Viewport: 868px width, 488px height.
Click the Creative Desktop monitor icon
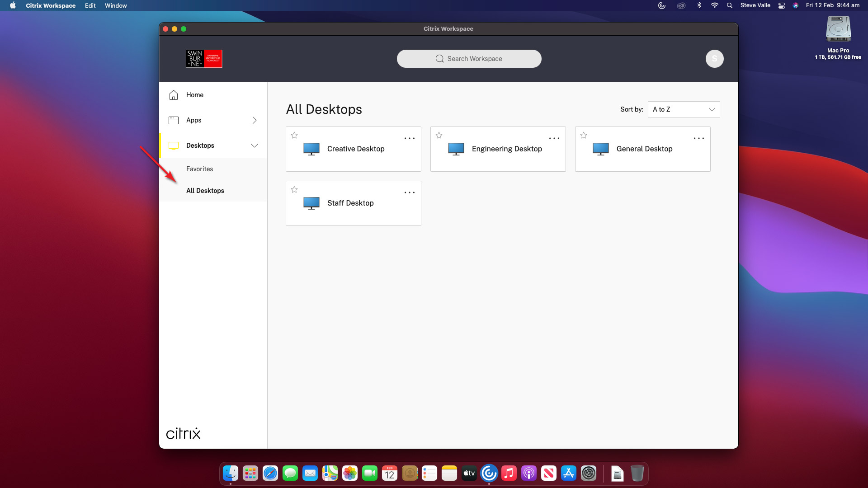[x=311, y=149]
